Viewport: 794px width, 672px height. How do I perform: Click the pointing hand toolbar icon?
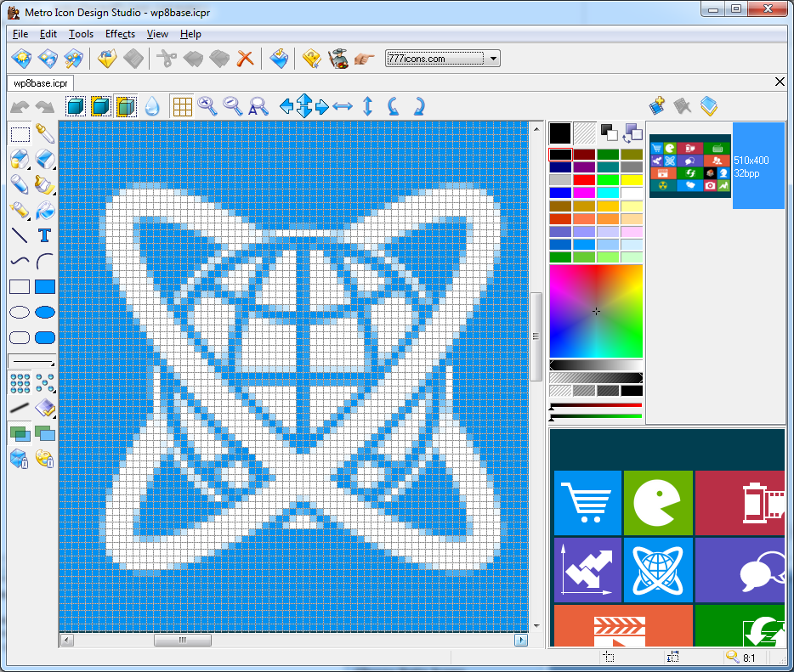click(x=364, y=59)
